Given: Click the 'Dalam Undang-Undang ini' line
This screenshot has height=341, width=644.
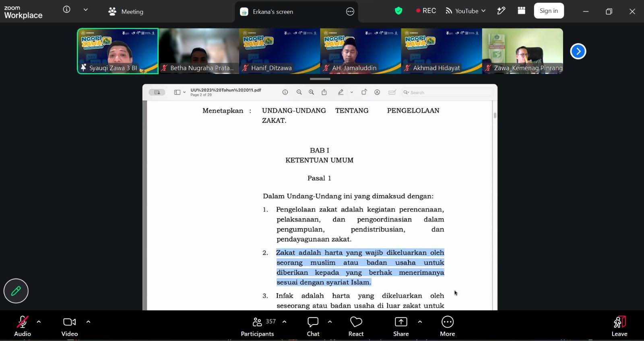Looking at the screenshot, I should click(348, 196).
